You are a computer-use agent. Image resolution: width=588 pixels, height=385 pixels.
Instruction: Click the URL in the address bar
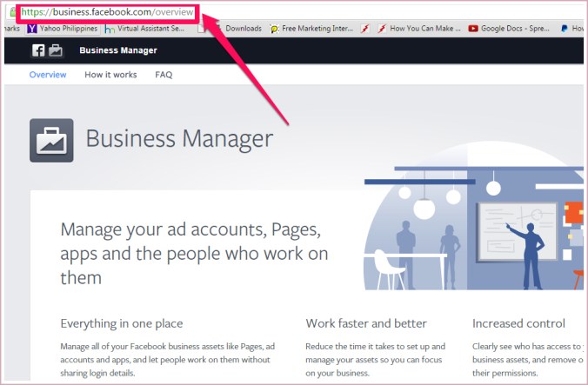pos(108,12)
